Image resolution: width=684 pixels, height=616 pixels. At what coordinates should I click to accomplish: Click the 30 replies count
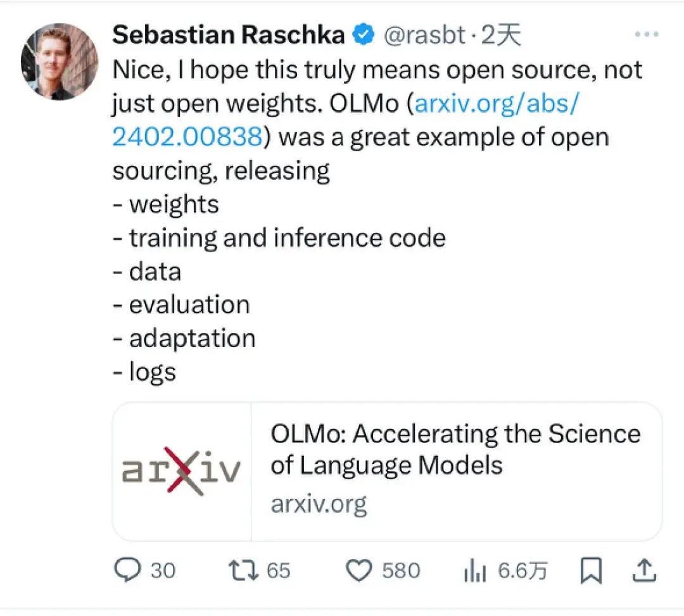pos(163,570)
